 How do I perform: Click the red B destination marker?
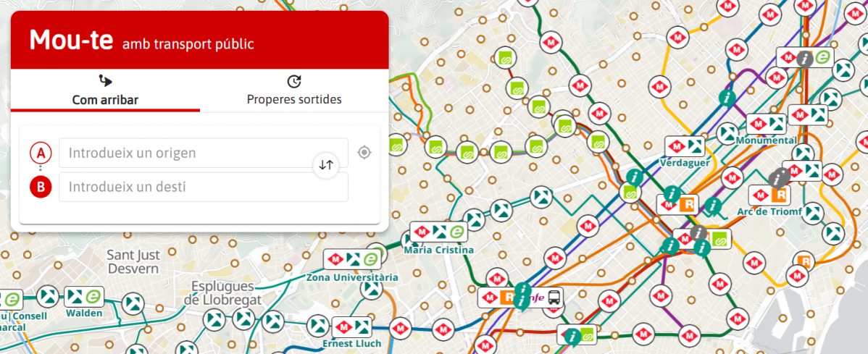click(41, 187)
